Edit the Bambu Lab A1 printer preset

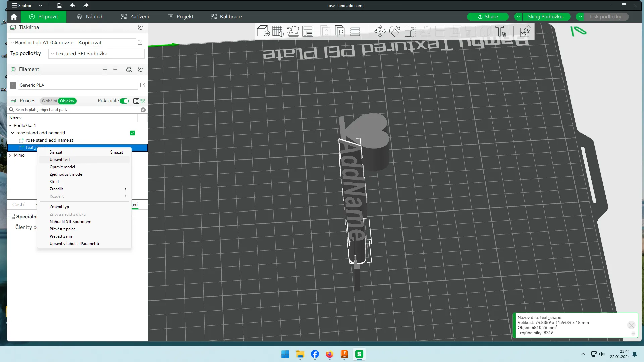[x=140, y=42]
